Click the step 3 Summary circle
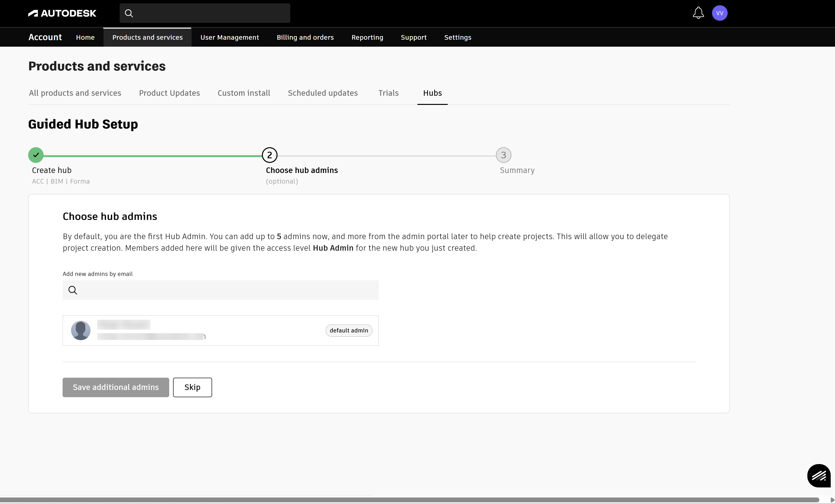The image size is (835, 504). click(503, 155)
